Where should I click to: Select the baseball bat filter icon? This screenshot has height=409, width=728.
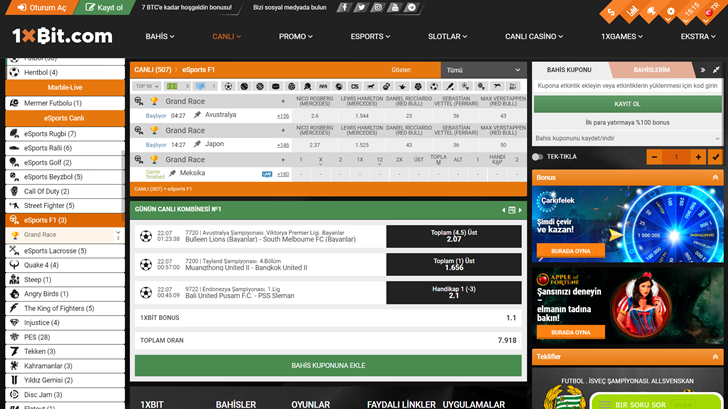[x=449, y=86]
